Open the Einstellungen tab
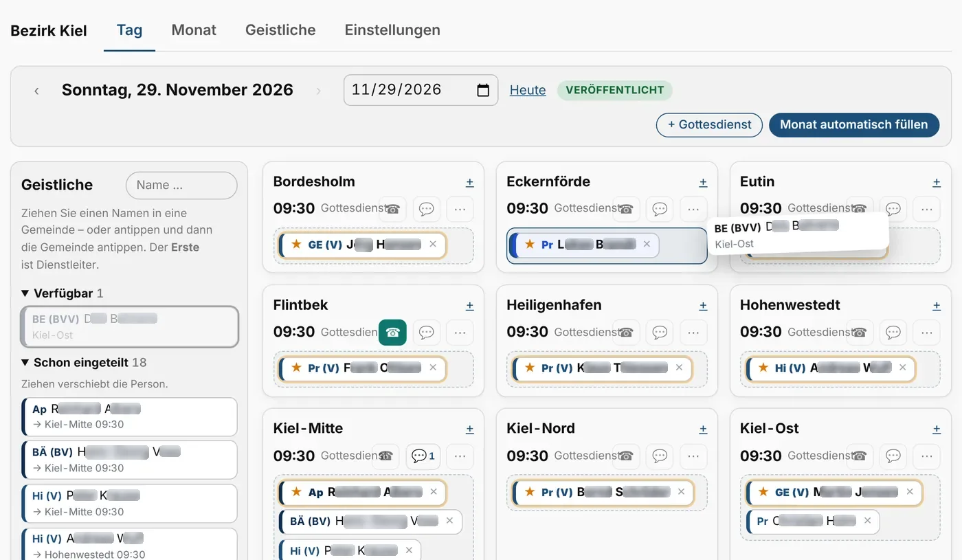This screenshot has width=962, height=560. coord(392,30)
